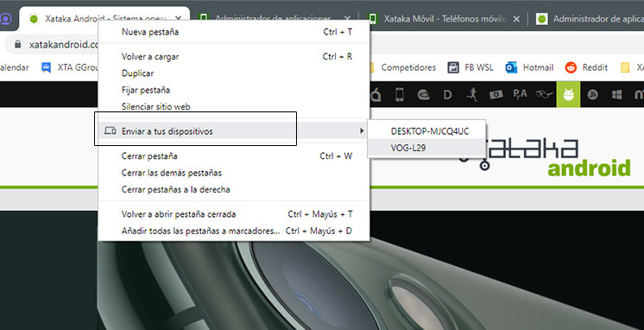Click the phone icon in the site bar
The width and height of the screenshot is (644, 330).
399,94
